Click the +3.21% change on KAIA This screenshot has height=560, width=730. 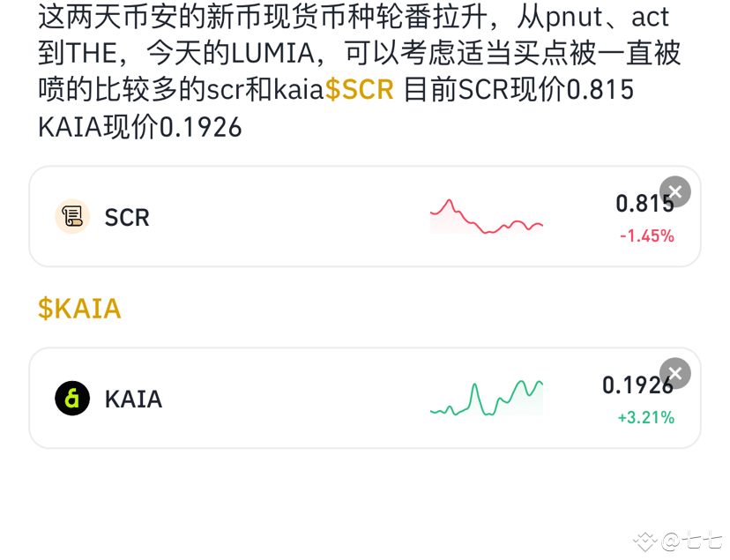[x=645, y=417]
